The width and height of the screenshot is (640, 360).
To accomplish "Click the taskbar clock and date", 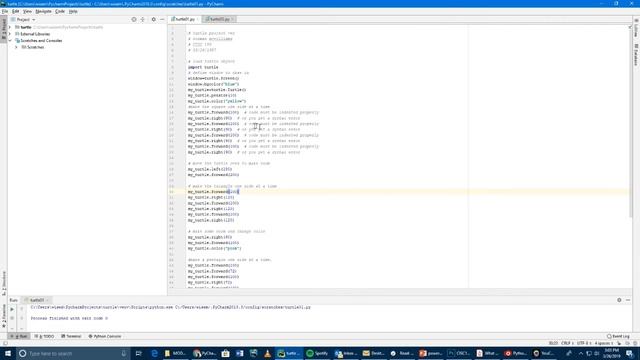I will pos(611,353).
